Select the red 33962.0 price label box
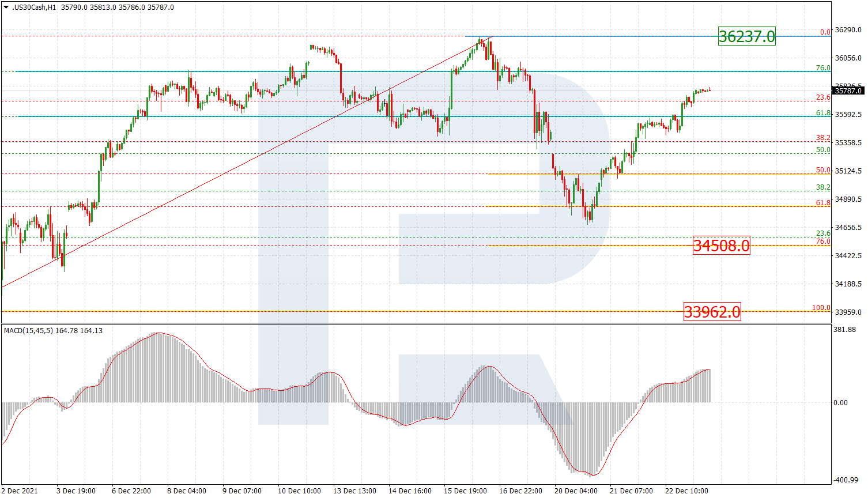The image size is (868, 498). (x=712, y=312)
